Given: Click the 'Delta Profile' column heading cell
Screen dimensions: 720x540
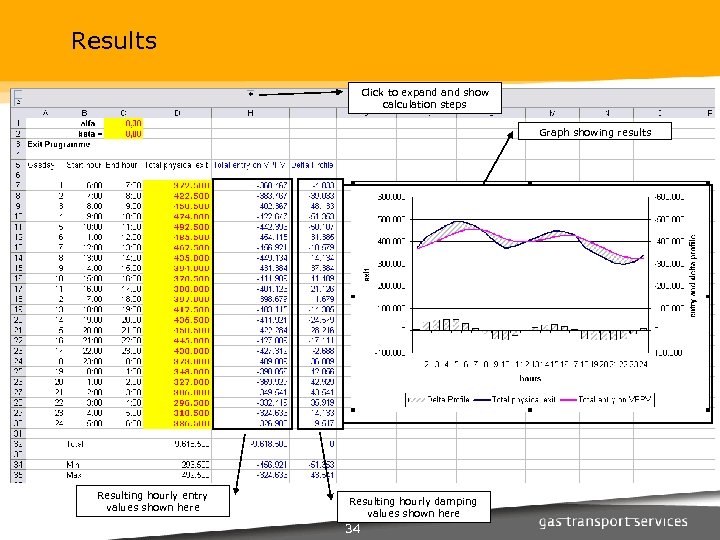Looking at the screenshot, I should pos(313,165).
